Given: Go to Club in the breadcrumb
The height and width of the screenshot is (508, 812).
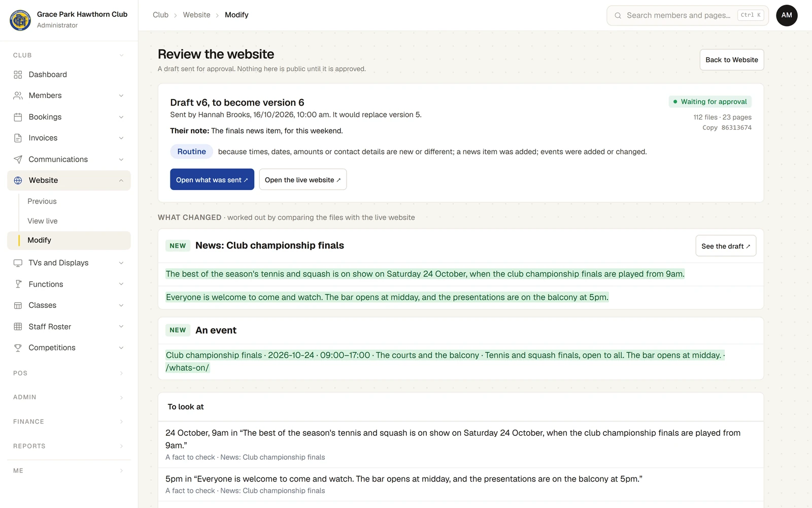Looking at the screenshot, I should 160,15.
